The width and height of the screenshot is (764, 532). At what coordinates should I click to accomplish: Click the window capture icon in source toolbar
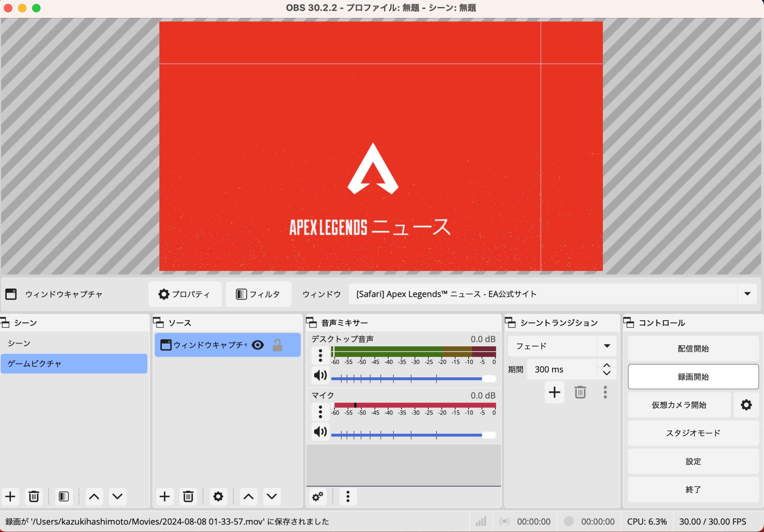[11, 294]
